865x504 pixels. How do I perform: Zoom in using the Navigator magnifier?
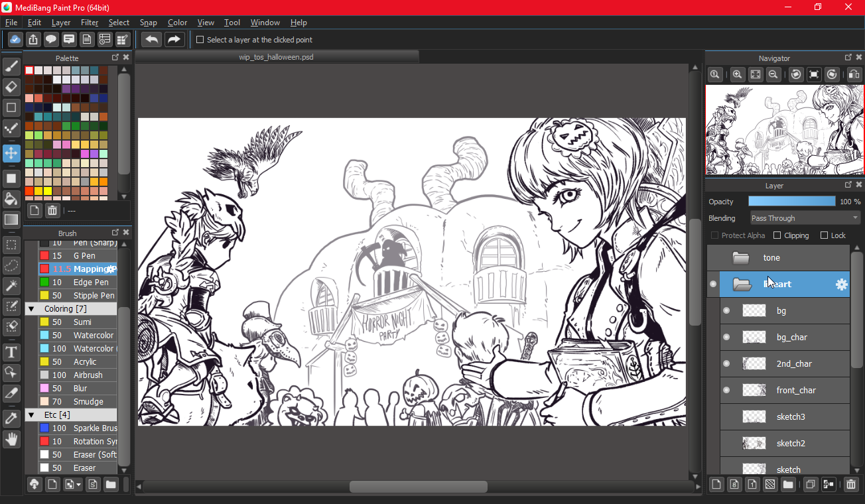(x=737, y=75)
